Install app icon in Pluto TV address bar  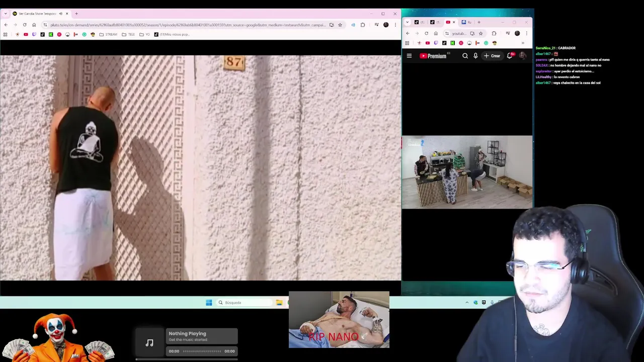pyautogui.click(x=331, y=25)
